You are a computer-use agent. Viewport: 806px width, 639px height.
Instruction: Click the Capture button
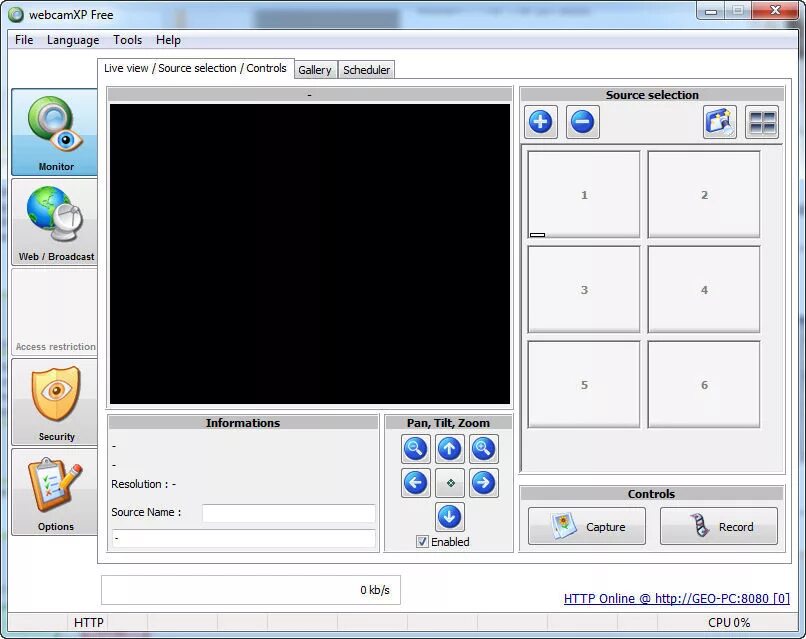[x=587, y=526]
